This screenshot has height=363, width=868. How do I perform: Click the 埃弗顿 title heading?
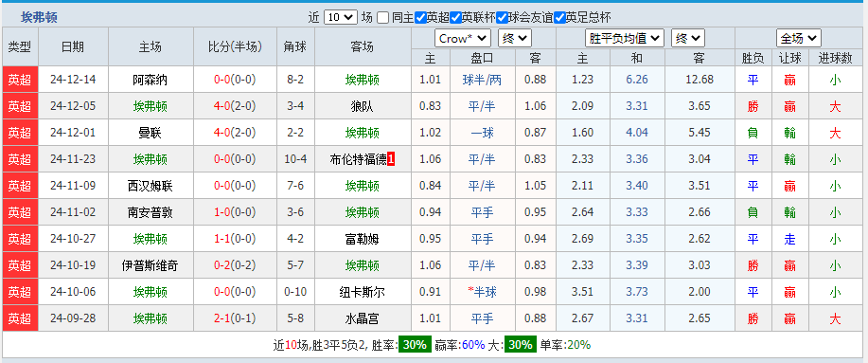pyautogui.click(x=39, y=17)
